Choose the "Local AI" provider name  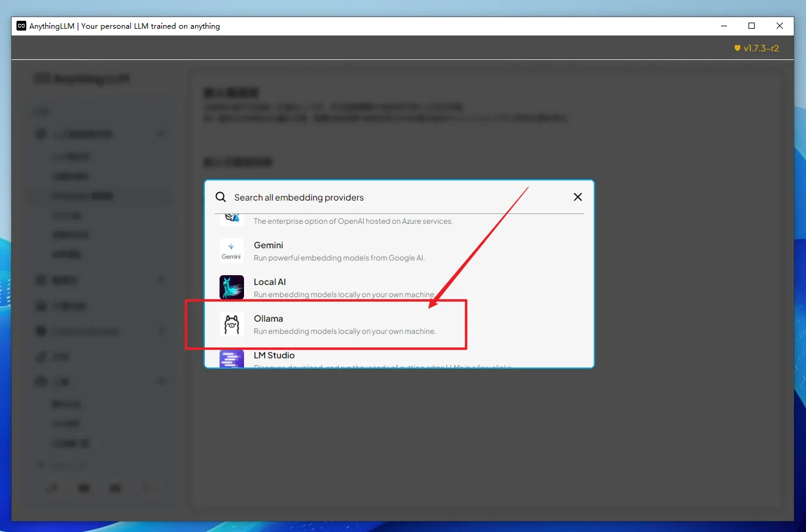[270, 282]
